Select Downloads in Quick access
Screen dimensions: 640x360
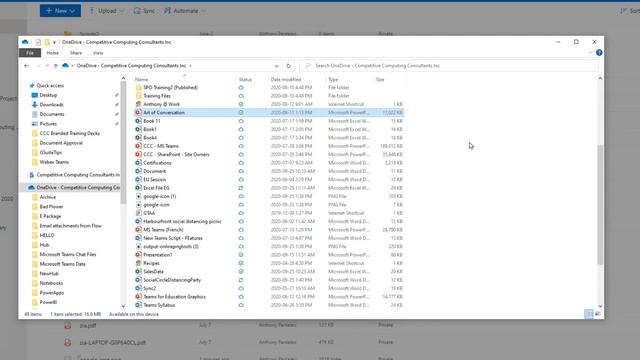[x=51, y=105]
